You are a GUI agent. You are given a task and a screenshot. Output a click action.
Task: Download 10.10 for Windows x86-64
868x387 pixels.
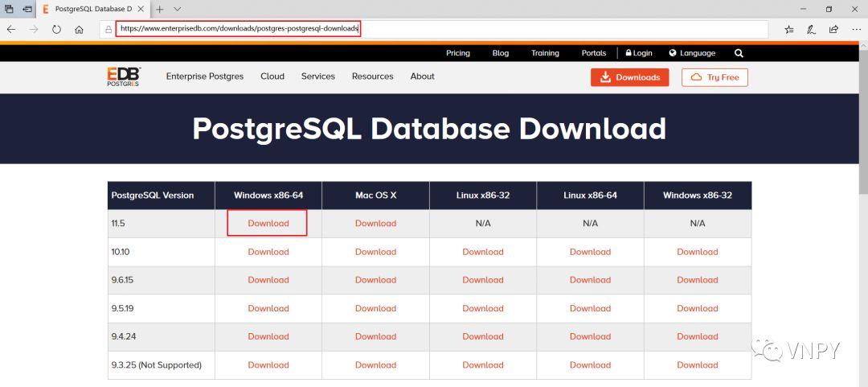(268, 252)
